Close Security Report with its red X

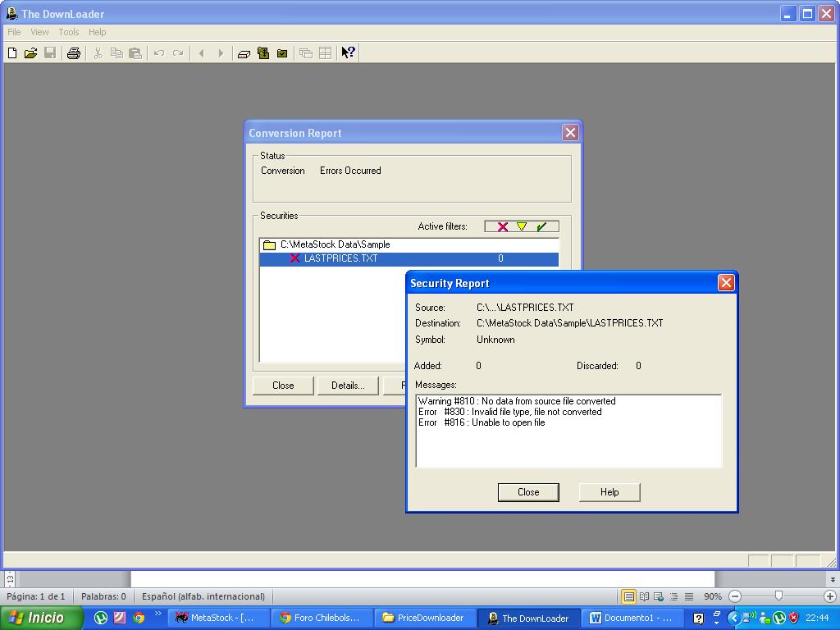click(726, 282)
